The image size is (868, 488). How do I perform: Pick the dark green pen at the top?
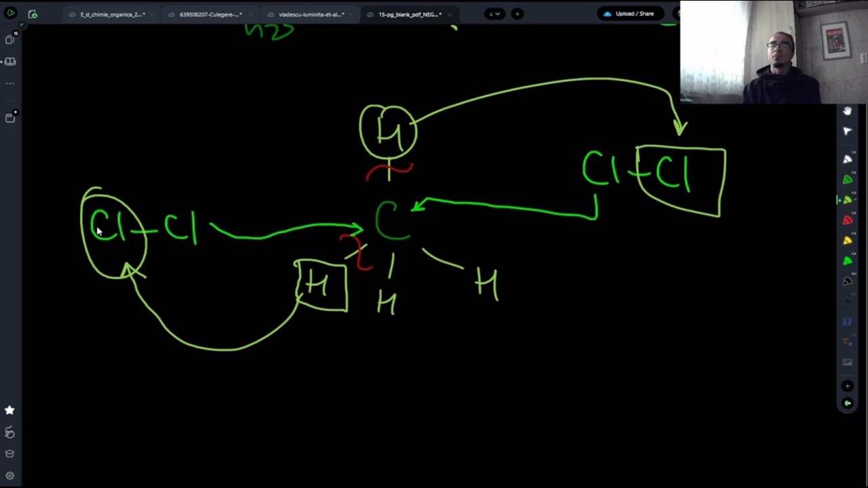[x=847, y=180]
